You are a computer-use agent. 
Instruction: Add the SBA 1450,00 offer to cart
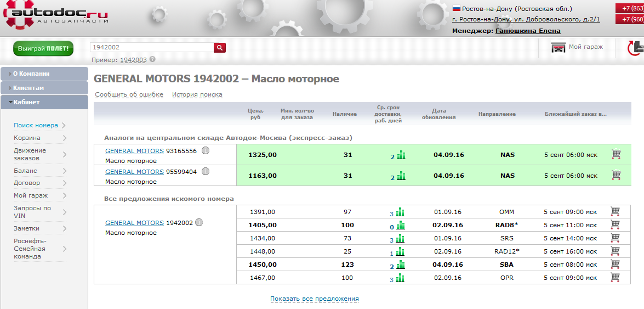coord(615,265)
